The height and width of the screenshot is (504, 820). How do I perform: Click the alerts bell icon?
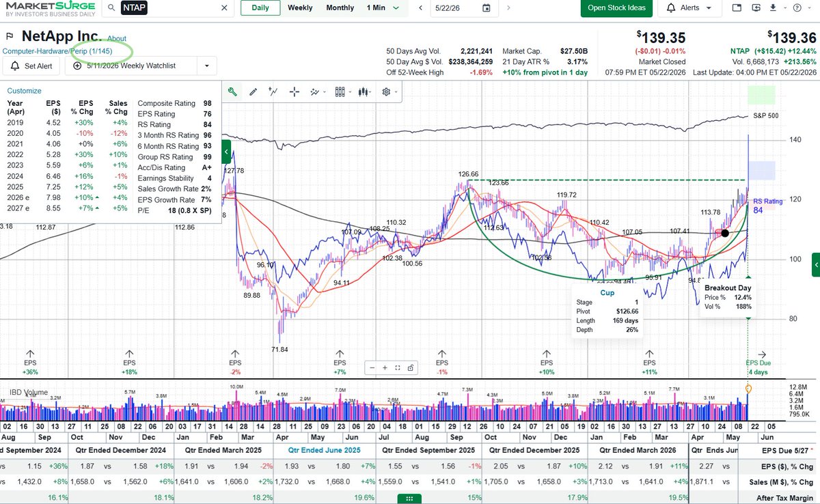pos(671,8)
